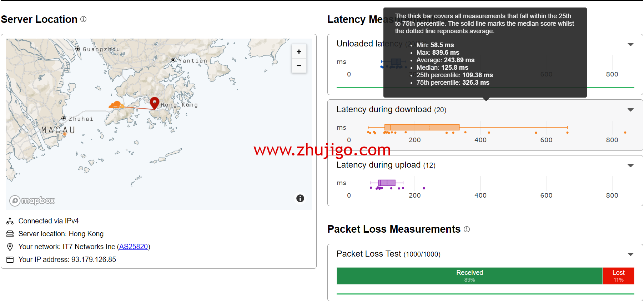This screenshot has width=644, height=302.
Task: Select 'Connected via IPv4' text
Action: [49, 221]
